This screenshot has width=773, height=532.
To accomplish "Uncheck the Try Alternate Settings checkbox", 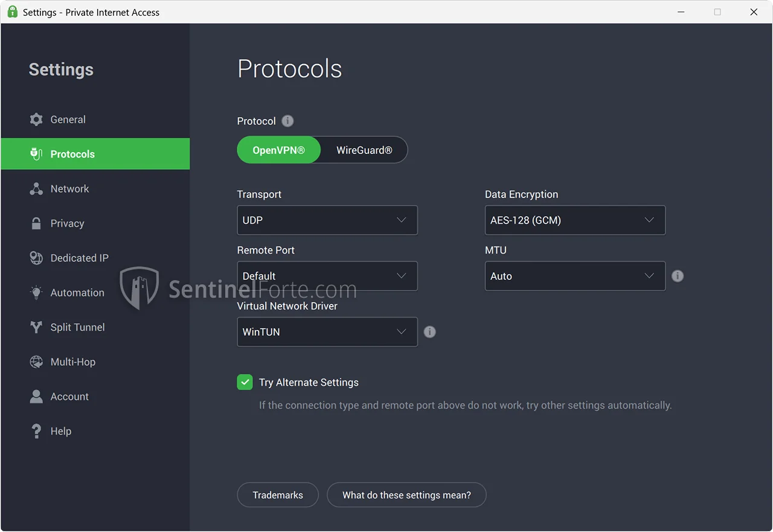I will (x=245, y=382).
